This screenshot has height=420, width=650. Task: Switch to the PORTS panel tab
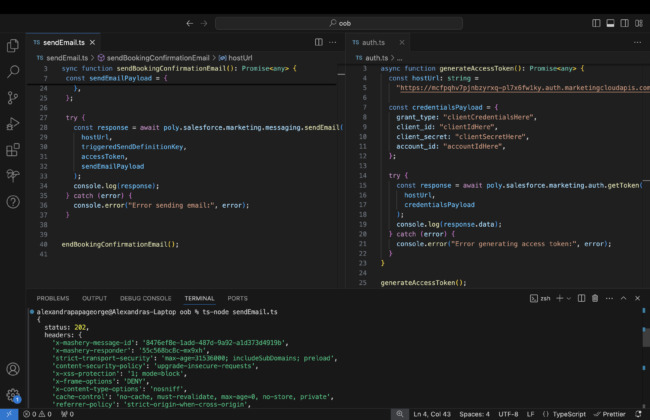click(238, 299)
